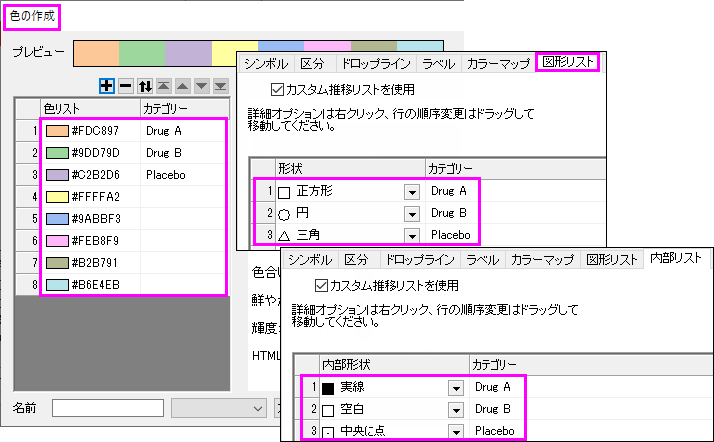Click the 形状 column header
The image size is (714, 442).
pyautogui.click(x=350, y=169)
